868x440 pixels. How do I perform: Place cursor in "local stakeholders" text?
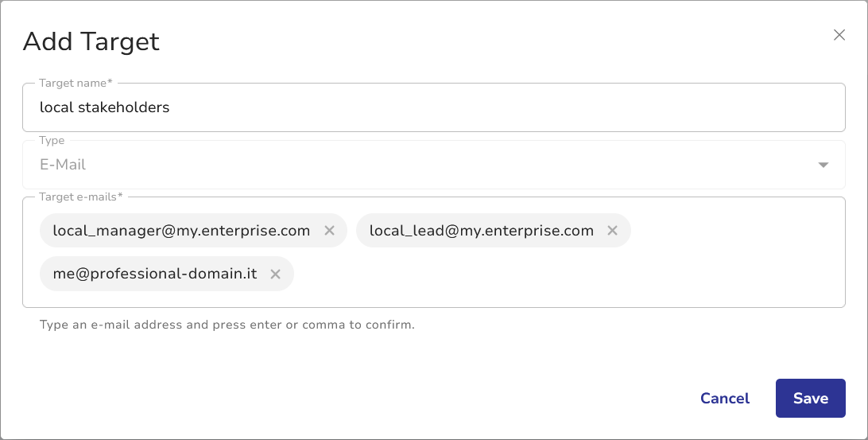(x=104, y=107)
